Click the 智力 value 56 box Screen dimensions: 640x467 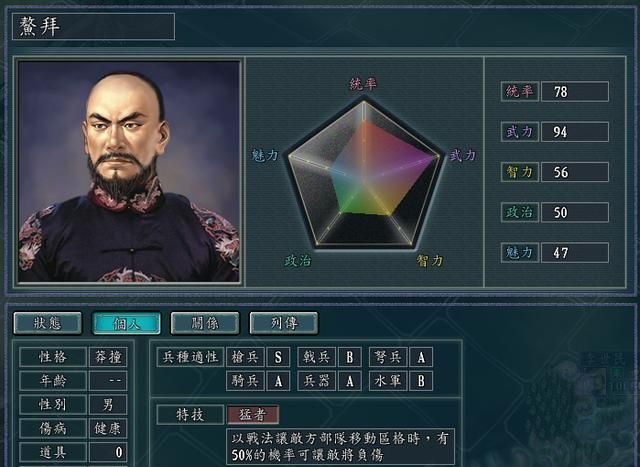click(x=575, y=172)
